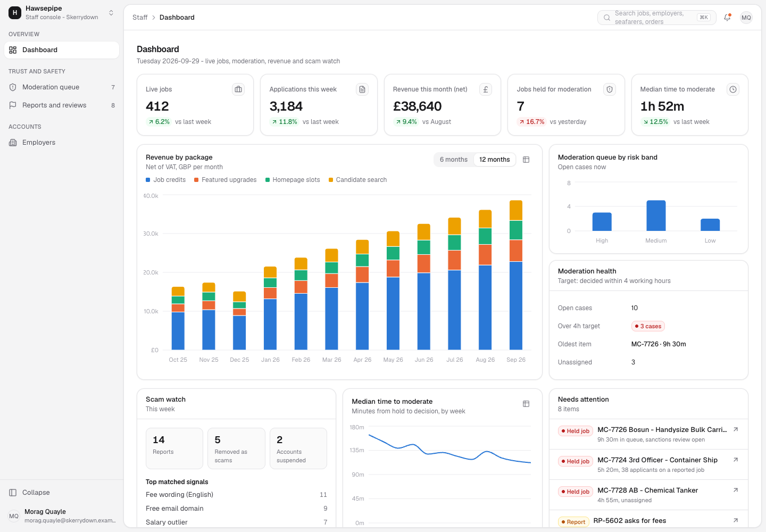Image resolution: width=766 pixels, height=532 pixels.
Task: Open MC-7724 3rd Officer arrow icon
Action: (x=736, y=460)
